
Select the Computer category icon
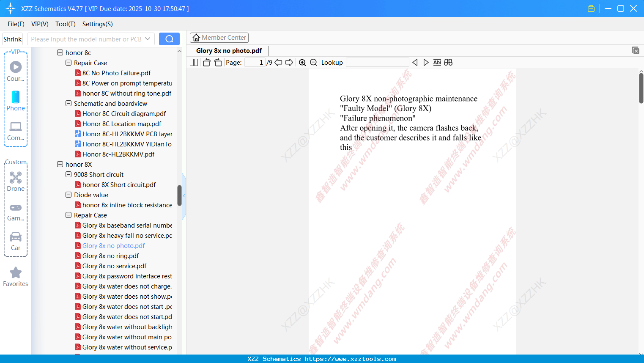pyautogui.click(x=16, y=131)
